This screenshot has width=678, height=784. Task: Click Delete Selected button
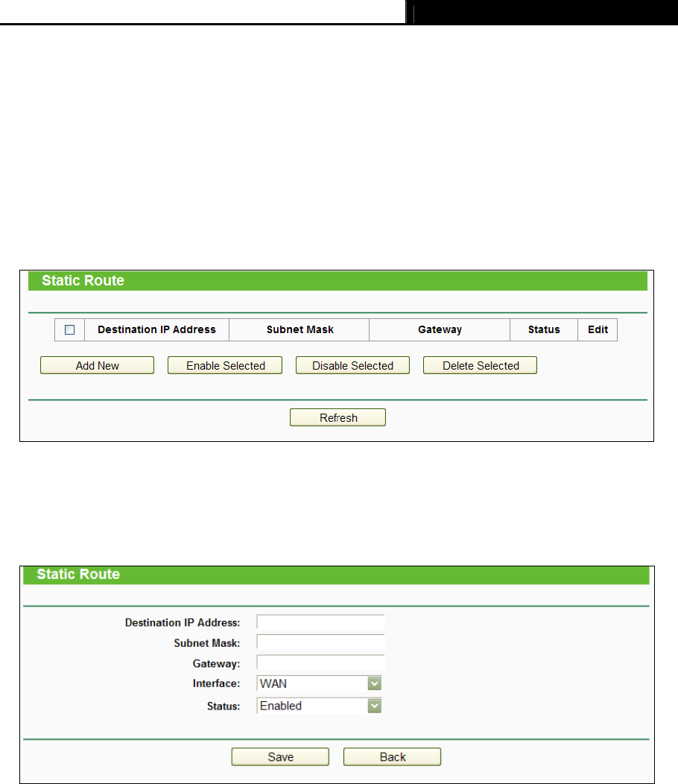480,365
